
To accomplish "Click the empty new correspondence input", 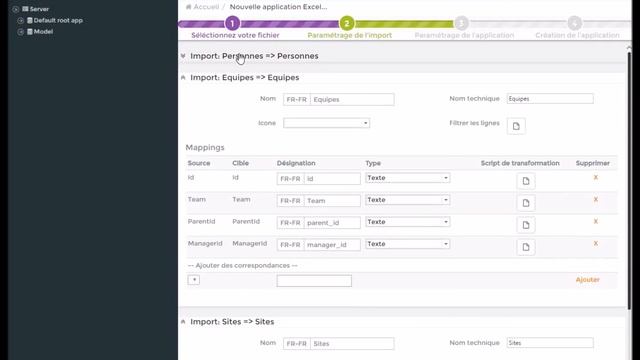I will click(x=314, y=281).
